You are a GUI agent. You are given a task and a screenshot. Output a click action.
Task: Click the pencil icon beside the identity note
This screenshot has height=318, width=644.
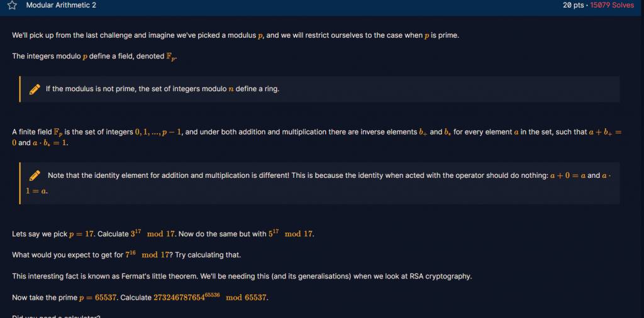click(35, 176)
